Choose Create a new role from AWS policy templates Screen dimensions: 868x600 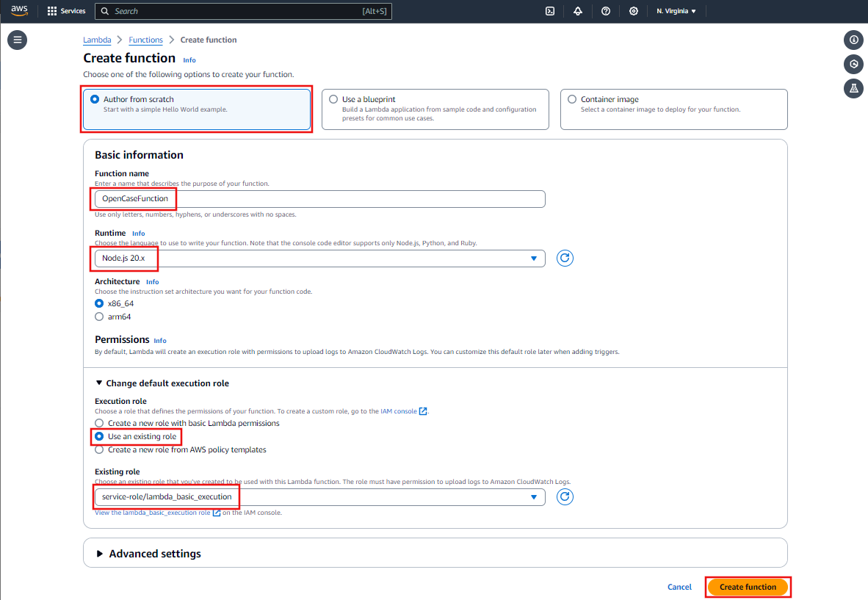[x=99, y=449]
